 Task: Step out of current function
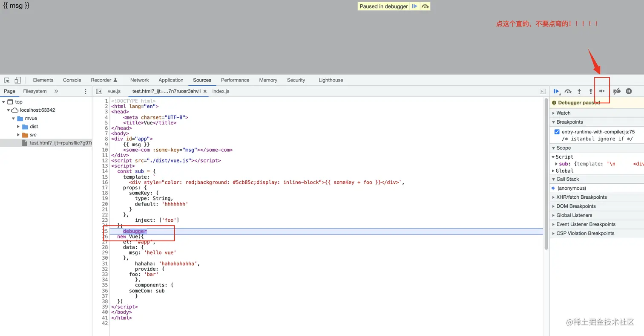[x=591, y=91]
